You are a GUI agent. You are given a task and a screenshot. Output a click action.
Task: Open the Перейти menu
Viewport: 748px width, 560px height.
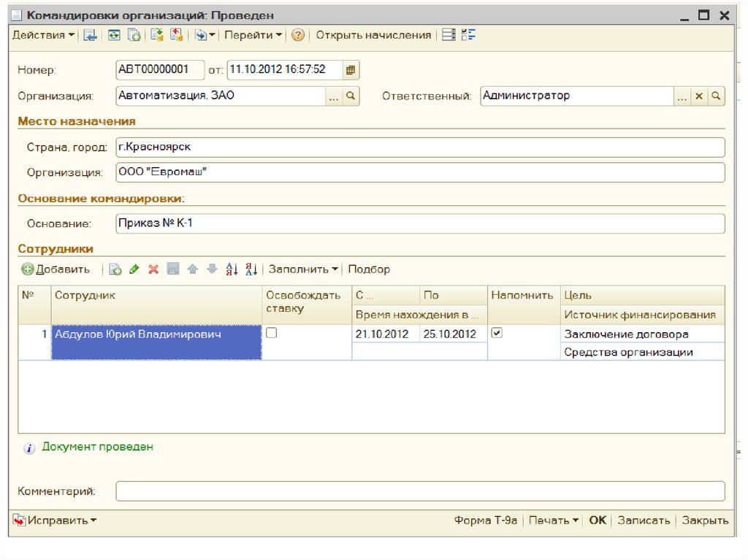point(253,35)
